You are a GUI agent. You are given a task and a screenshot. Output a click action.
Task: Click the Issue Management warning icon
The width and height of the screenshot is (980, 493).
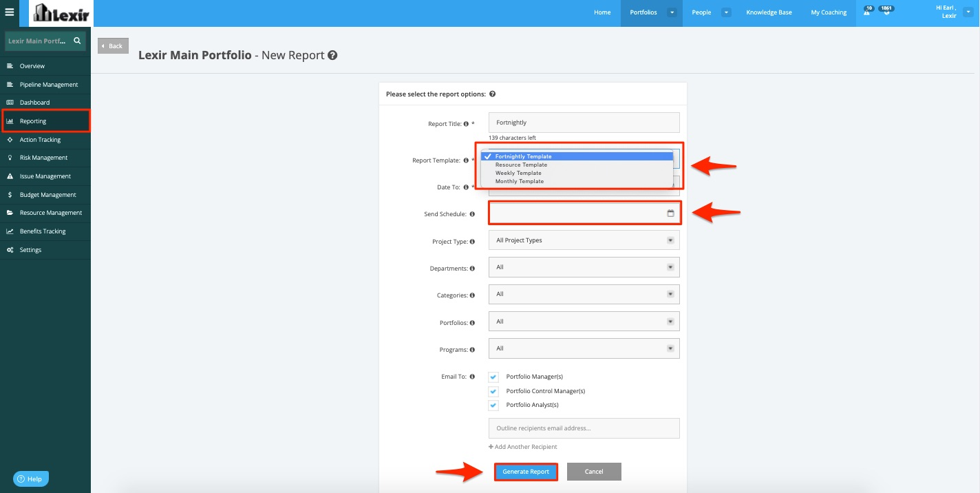(10, 176)
